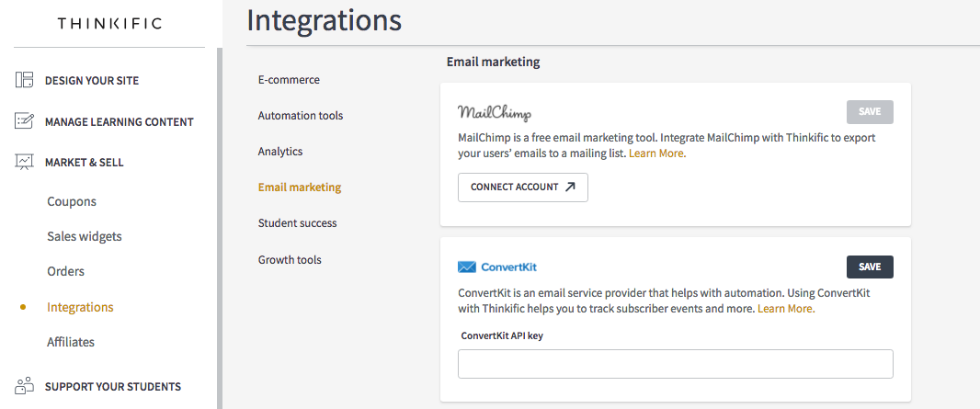The width and height of the screenshot is (980, 409).
Task: Click the sidebar vertical scrollbar
Action: click(220, 228)
